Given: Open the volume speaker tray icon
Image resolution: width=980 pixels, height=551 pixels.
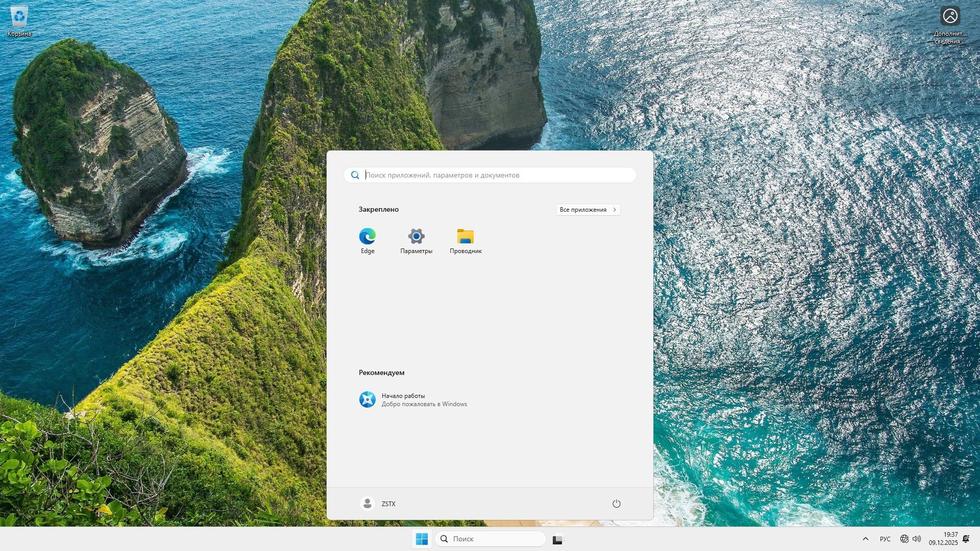Looking at the screenshot, I should [x=917, y=539].
